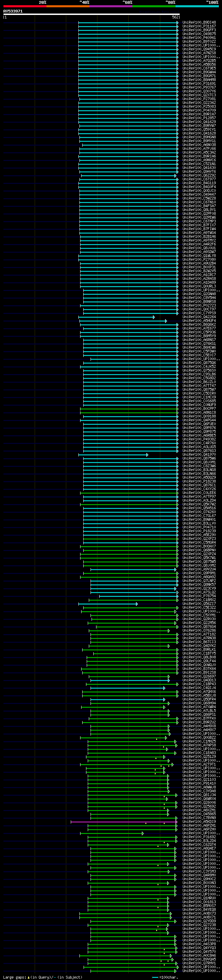Click hit UniRef100_Q5A516
Viewport: 222px width, 980px height.
click(199, 508)
